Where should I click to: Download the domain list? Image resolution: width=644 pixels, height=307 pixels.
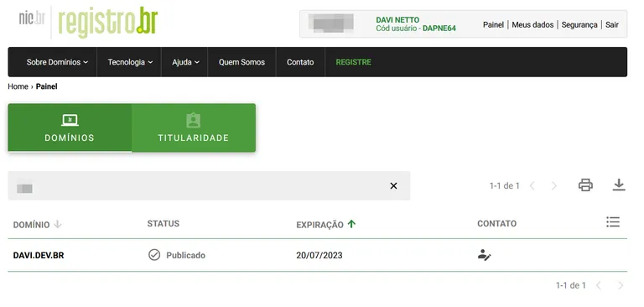pyautogui.click(x=619, y=185)
